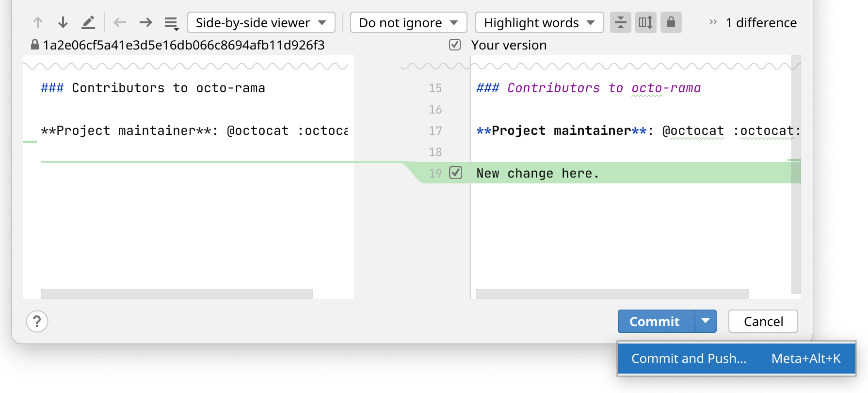Toggle collapse unchanged fragments icon
The image size is (868, 393).
620,22
